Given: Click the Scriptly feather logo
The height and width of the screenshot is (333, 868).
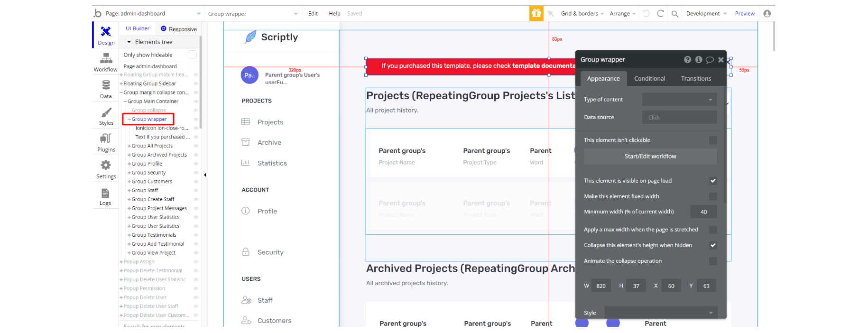Looking at the screenshot, I should click(x=250, y=37).
